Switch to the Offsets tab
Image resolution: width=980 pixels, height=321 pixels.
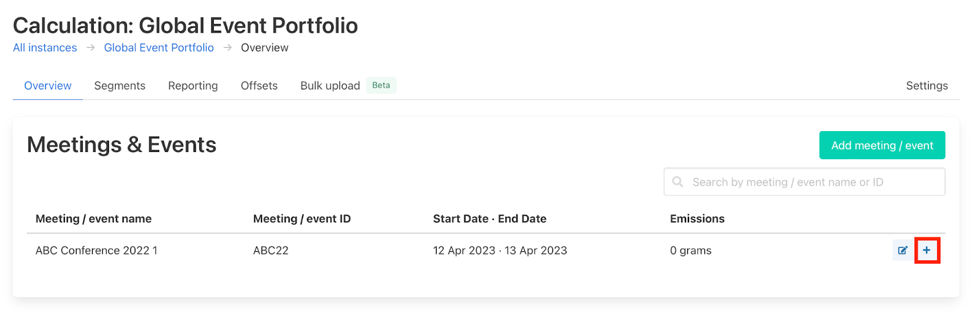point(259,86)
